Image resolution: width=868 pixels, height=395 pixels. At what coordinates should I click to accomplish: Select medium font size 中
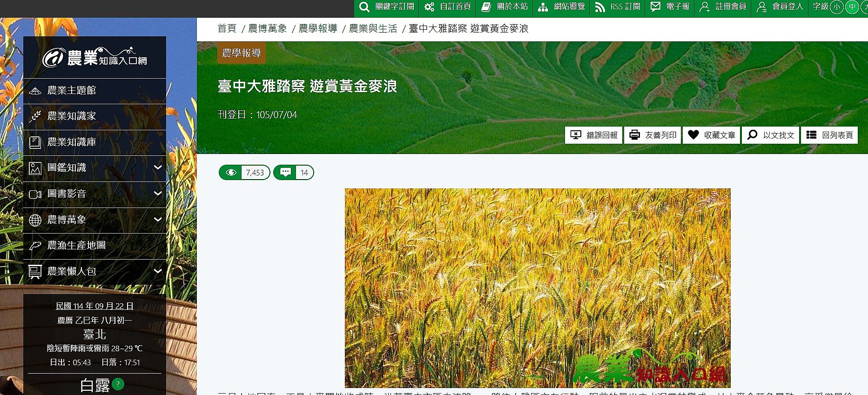coord(852,7)
